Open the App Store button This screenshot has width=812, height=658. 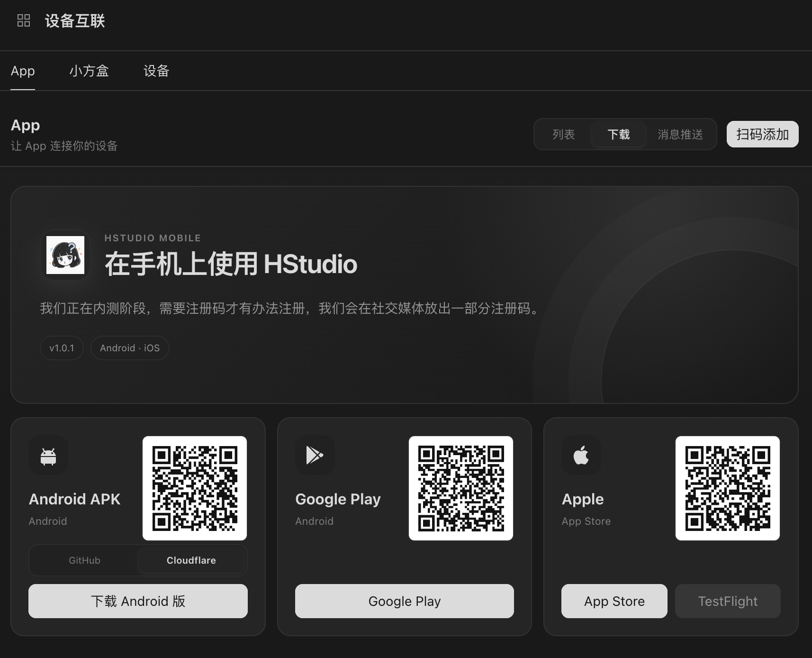point(614,601)
